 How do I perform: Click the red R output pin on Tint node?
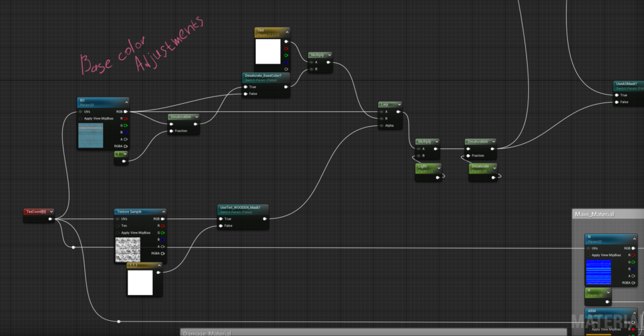pyautogui.click(x=286, y=48)
